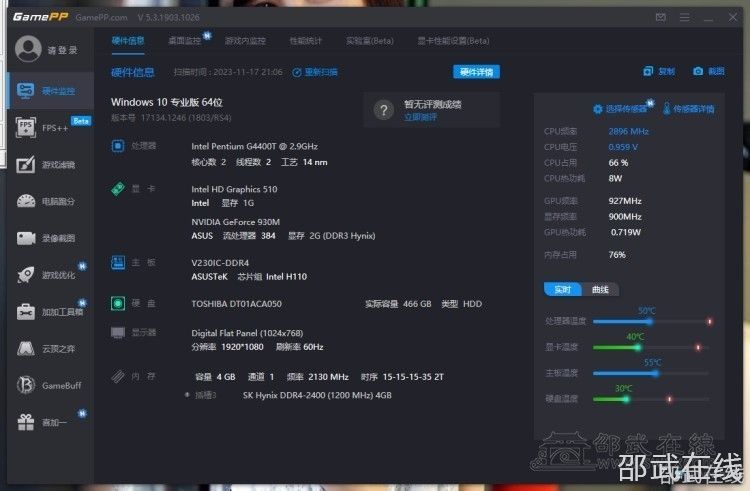
Task: Click the TOSHIBA DT01ACA050 disk text
Action: (236, 304)
